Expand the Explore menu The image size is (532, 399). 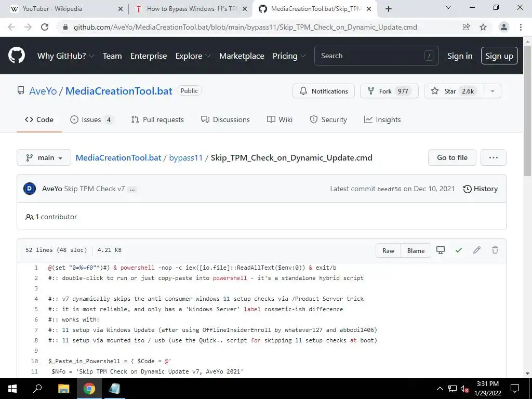click(x=193, y=56)
